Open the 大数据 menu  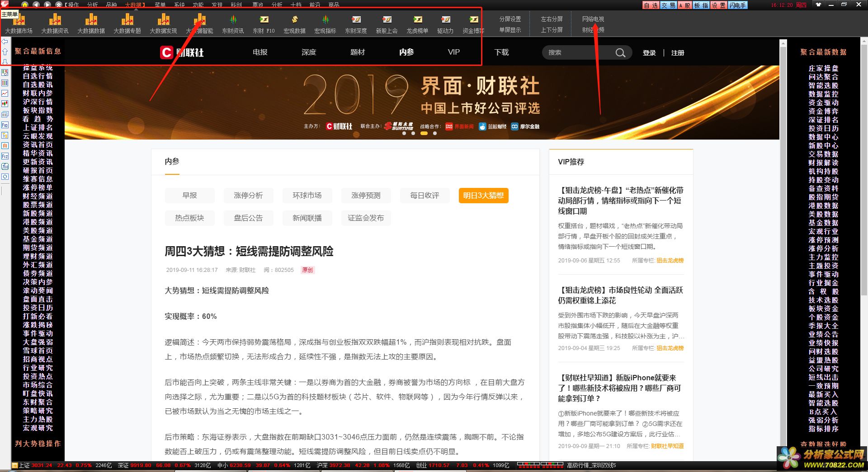pos(134,5)
